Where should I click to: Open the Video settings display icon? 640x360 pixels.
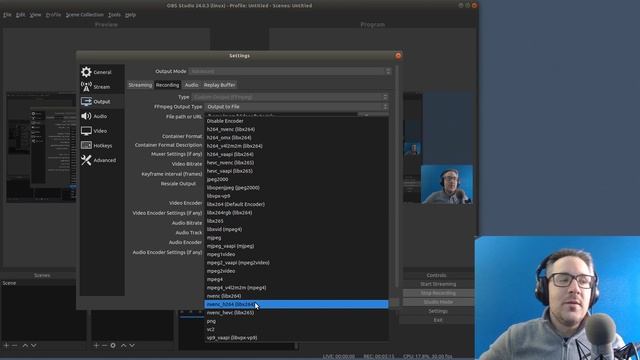point(86,131)
